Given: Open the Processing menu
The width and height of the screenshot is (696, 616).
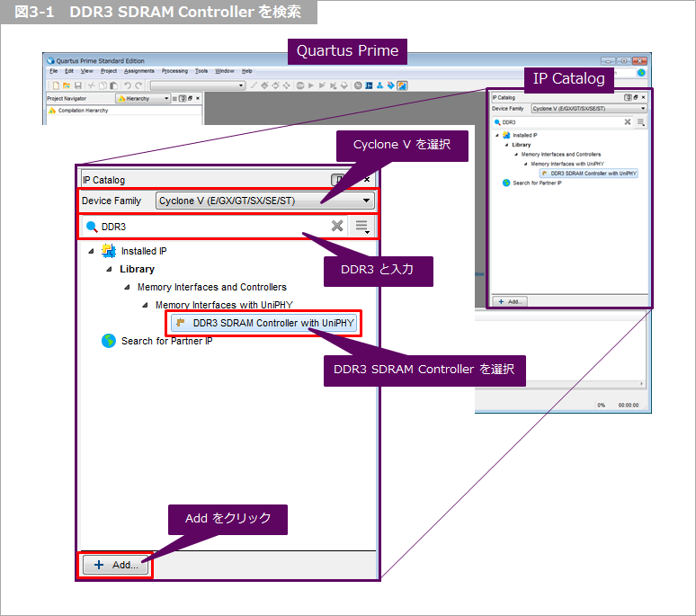Looking at the screenshot, I should pyautogui.click(x=174, y=71).
